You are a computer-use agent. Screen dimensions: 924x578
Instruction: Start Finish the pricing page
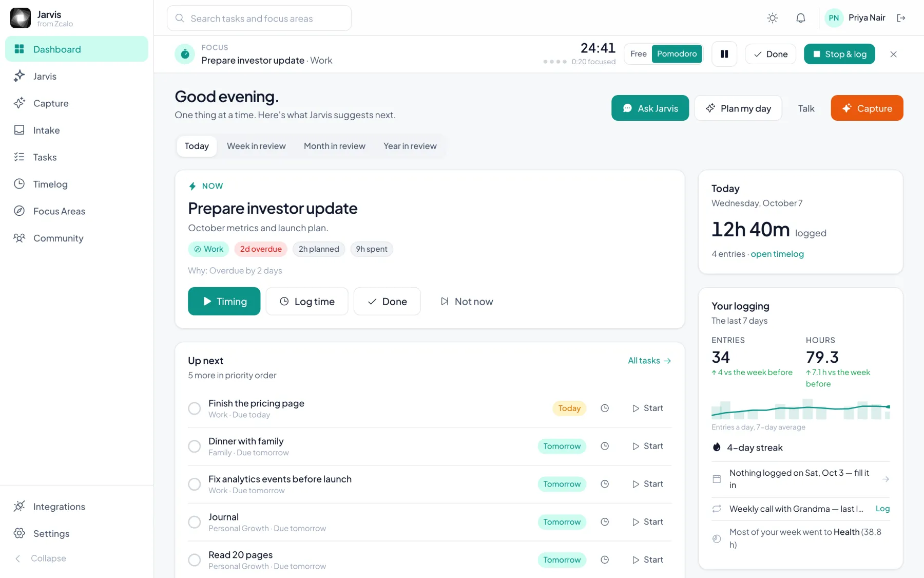[647, 408]
